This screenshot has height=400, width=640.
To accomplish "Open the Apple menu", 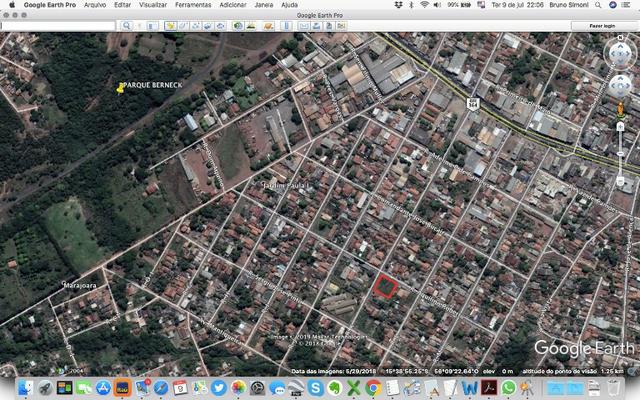I will click(x=12, y=5).
